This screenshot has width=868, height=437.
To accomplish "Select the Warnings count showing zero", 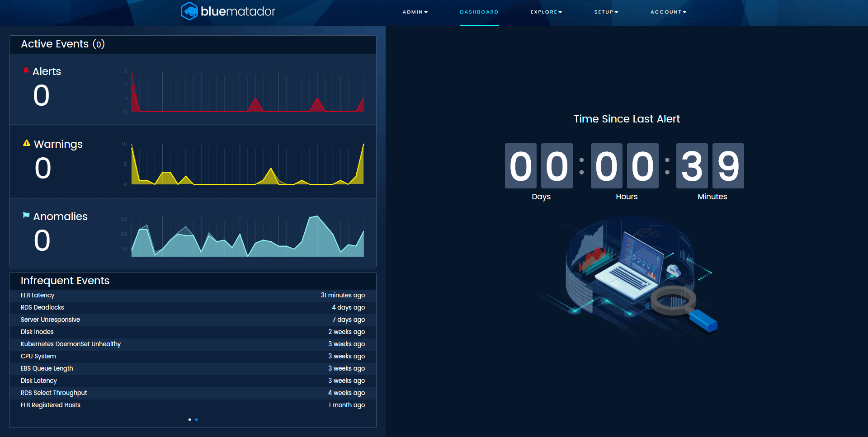I will [42, 168].
